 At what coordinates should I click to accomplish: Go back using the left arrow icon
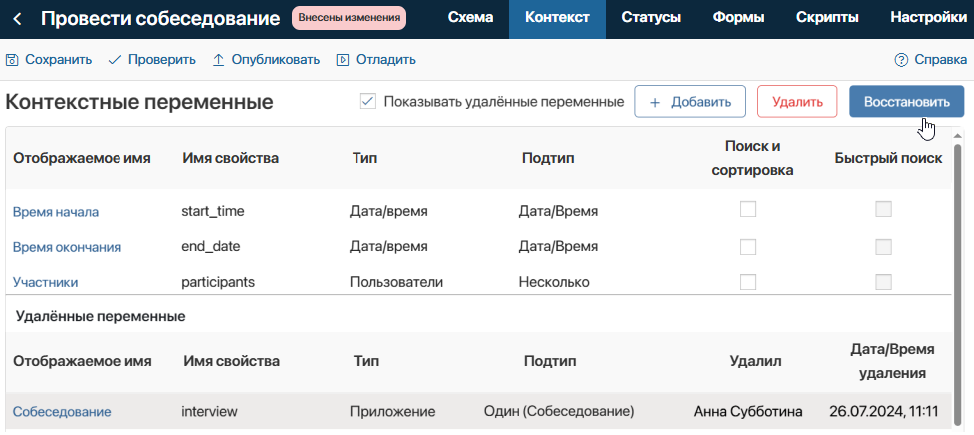click(17, 19)
